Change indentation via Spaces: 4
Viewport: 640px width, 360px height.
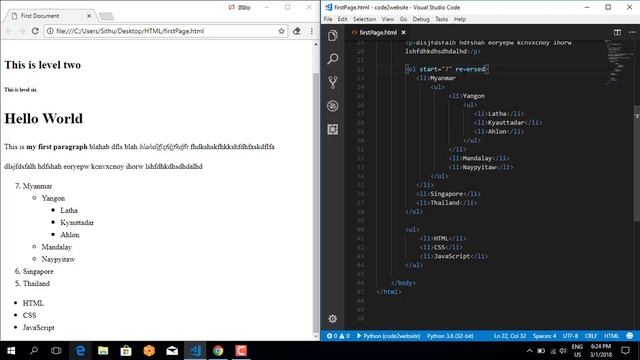pos(544,336)
